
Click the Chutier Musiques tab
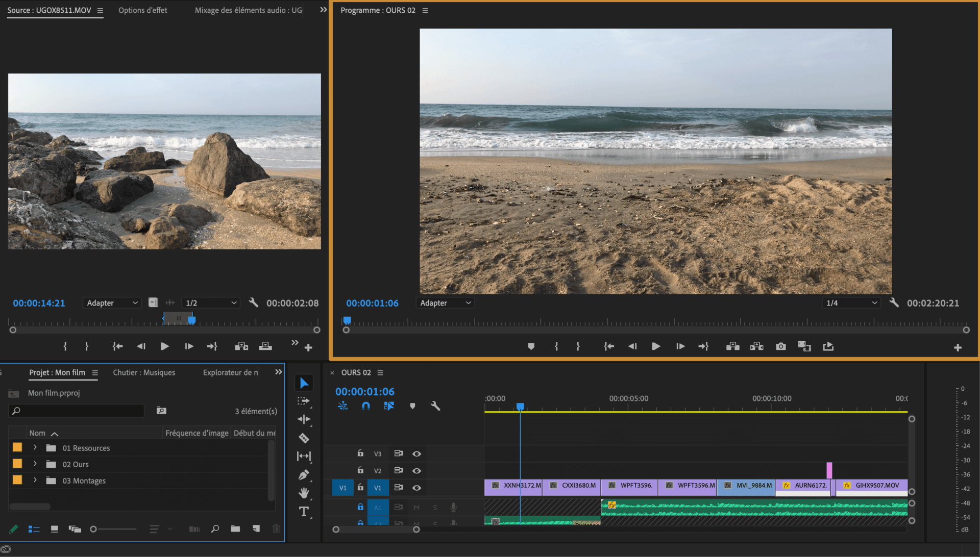click(143, 372)
